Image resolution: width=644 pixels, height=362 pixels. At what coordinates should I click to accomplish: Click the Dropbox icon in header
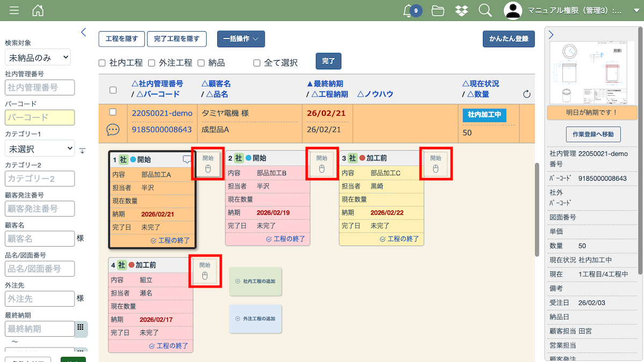coord(461,10)
